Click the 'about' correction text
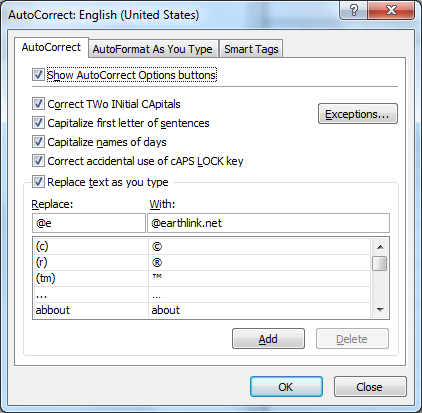The image size is (422, 413). 166,310
